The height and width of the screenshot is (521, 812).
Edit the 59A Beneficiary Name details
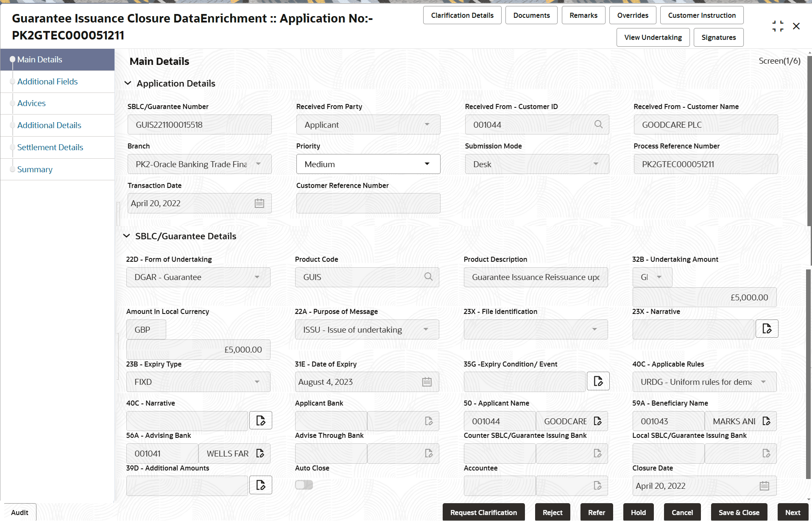pos(767,421)
